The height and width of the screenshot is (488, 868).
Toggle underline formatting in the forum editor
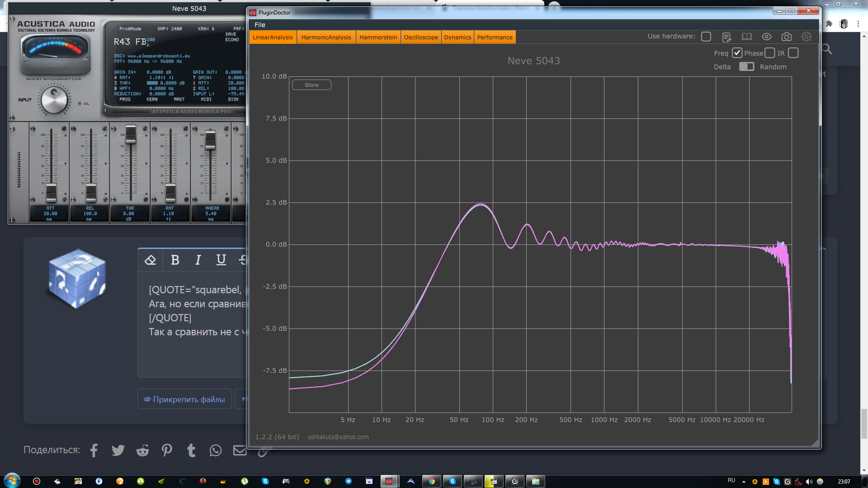pos(221,260)
